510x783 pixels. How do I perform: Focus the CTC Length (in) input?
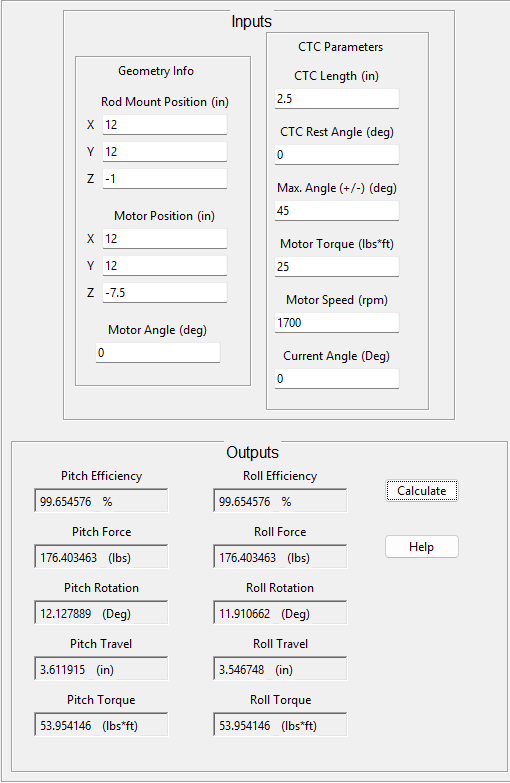pyautogui.click(x=337, y=99)
